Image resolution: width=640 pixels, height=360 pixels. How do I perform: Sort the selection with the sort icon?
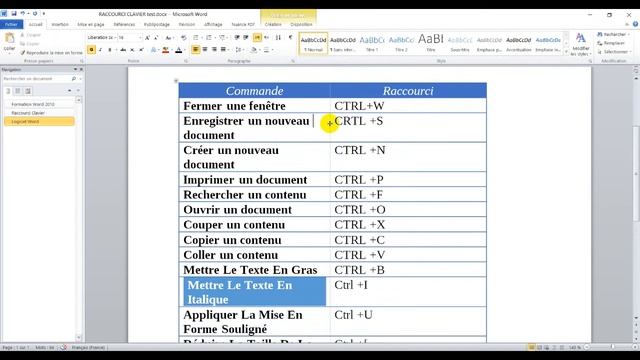pyautogui.click(x=278, y=38)
